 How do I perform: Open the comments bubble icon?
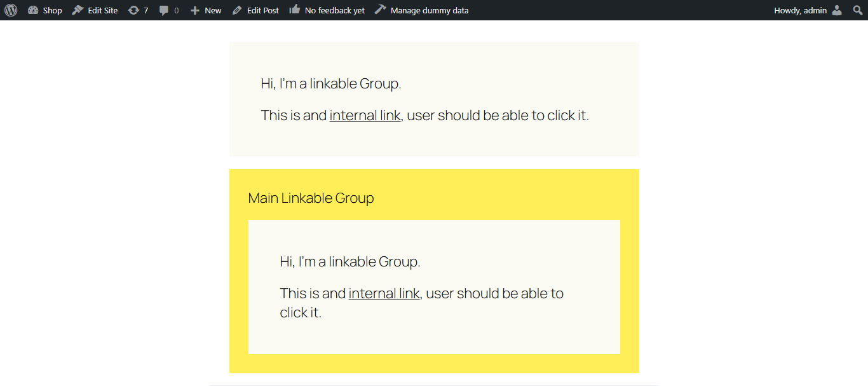coord(164,11)
